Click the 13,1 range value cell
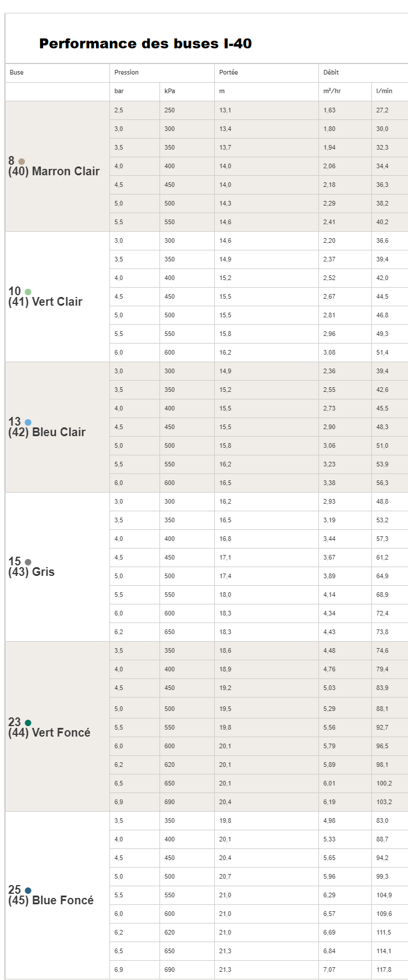The height and width of the screenshot is (980, 408). pos(225,110)
